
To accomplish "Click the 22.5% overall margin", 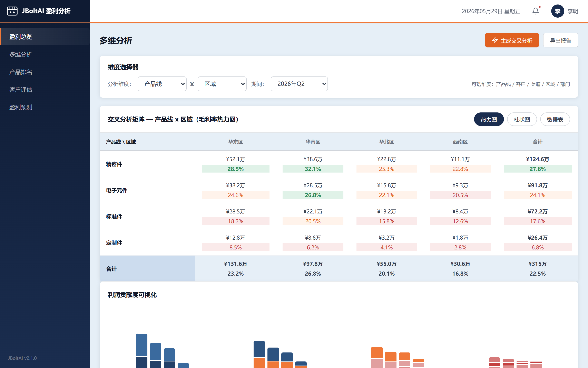I will click(x=537, y=274).
